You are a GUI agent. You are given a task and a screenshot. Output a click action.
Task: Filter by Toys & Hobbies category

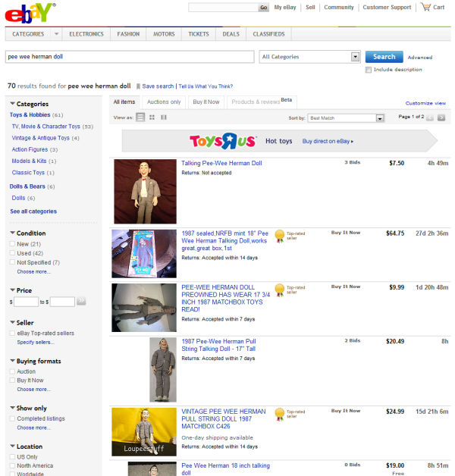point(30,114)
